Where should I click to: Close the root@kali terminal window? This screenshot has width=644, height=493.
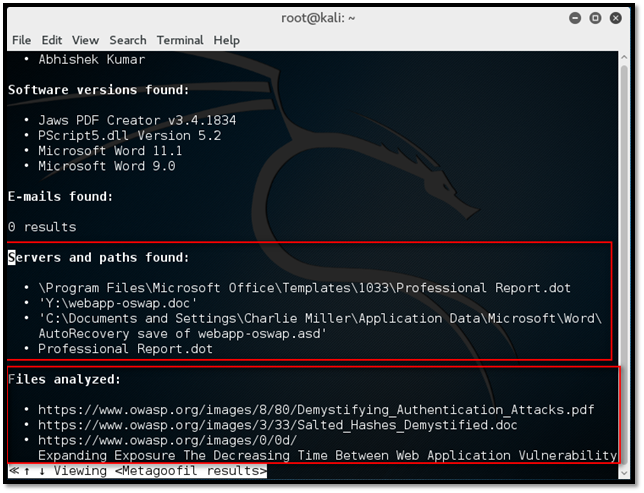coord(618,18)
